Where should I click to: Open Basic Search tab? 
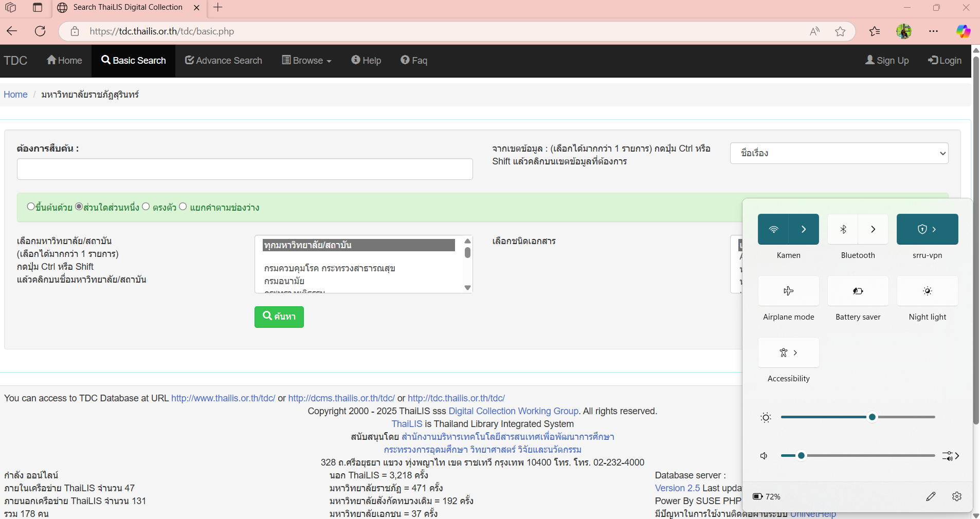[134, 61]
